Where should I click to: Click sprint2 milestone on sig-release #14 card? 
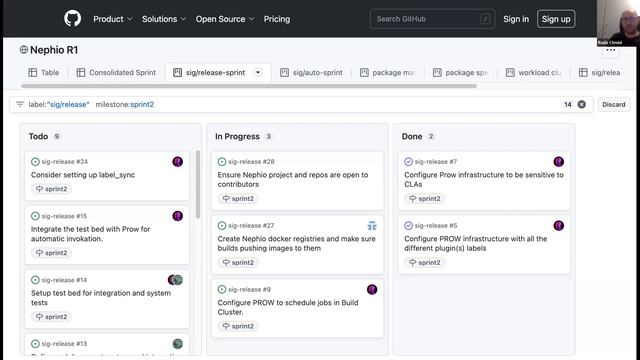51,317
